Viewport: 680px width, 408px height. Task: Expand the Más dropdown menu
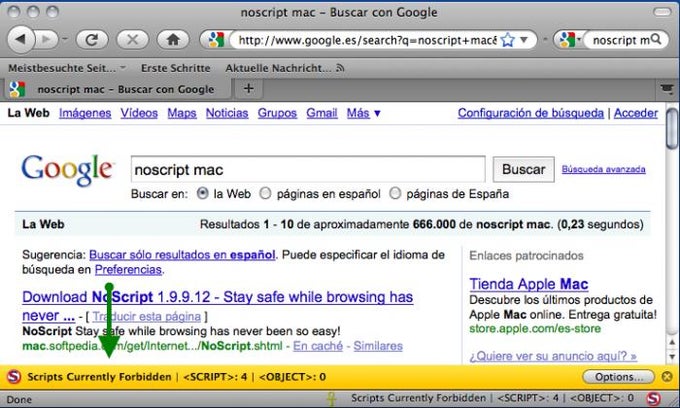pos(363,113)
